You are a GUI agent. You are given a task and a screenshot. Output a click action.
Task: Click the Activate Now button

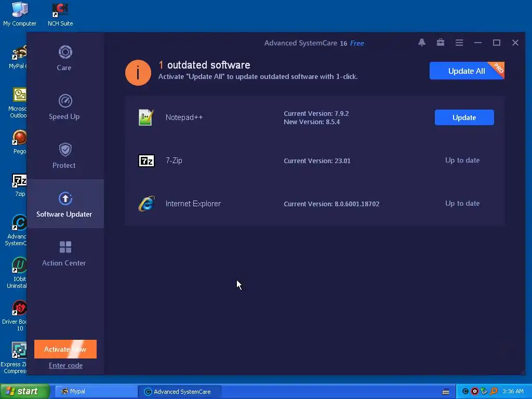coord(65,349)
